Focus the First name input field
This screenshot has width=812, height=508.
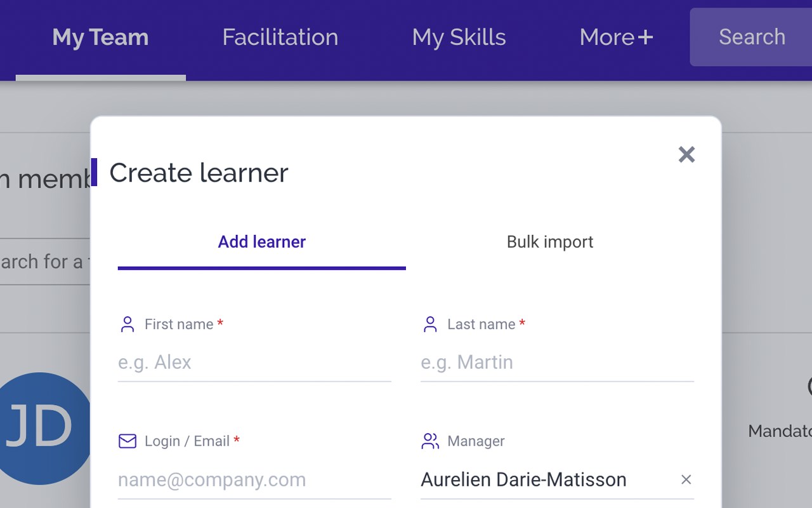[254, 363]
